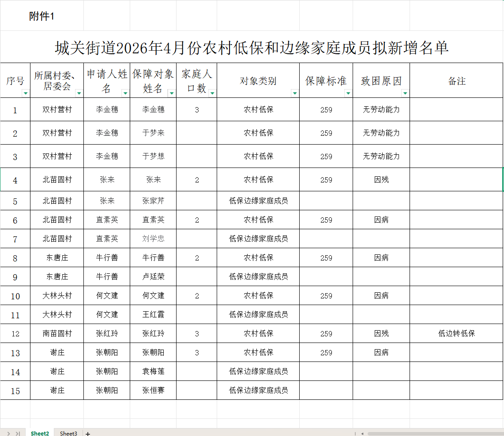Click the 保障标准 filter dropdown arrow
Screen dimensions: 504x436
tap(348, 93)
